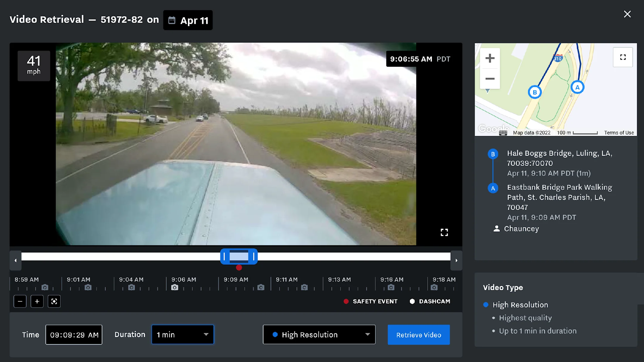This screenshot has width=644, height=362.
Task: Click dashcam camera icon near 9:06 AM
Action: (x=175, y=287)
